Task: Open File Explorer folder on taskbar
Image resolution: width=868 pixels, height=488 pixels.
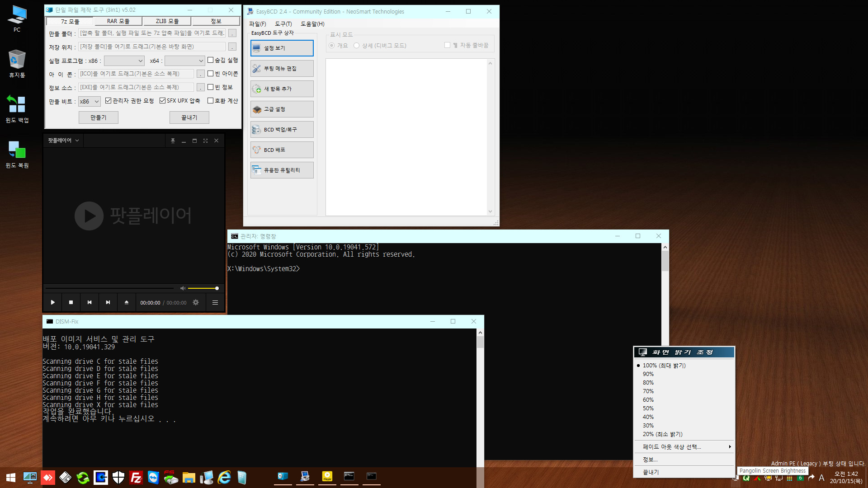Action: (189, 477)
